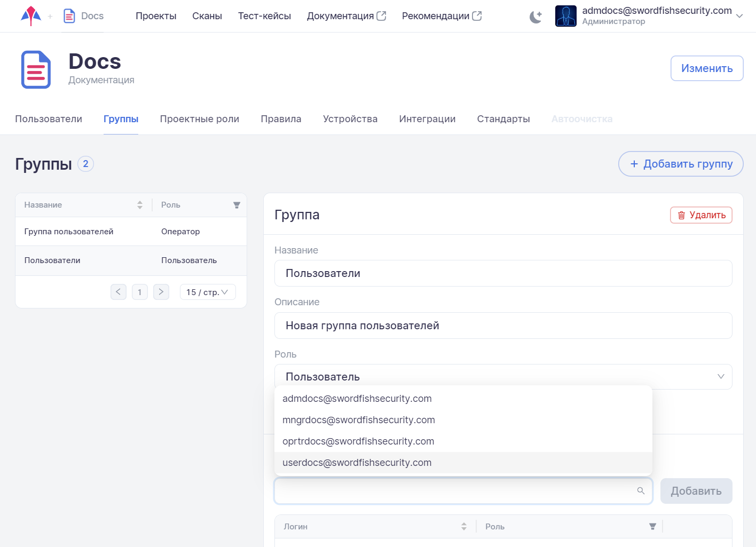
Task: Click the Описание input field
Action: 503,326
